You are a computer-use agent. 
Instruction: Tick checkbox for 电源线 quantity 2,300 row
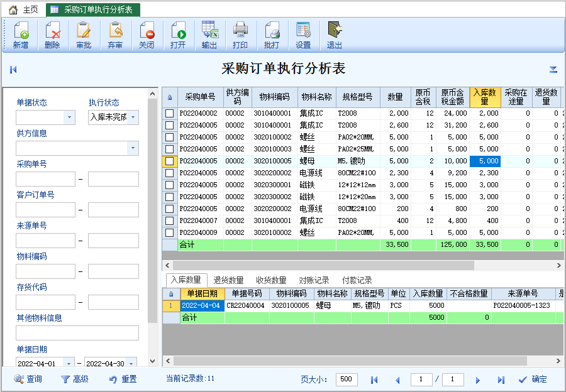click(x=170, y=173)
